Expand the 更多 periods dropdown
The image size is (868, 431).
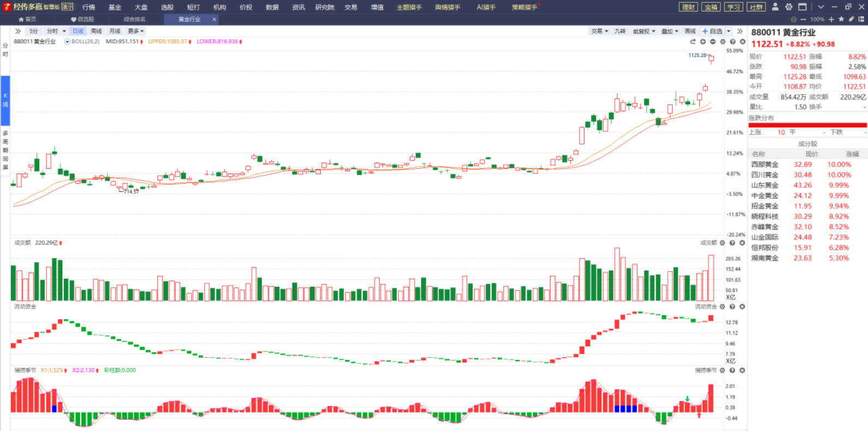pos(135,31)
